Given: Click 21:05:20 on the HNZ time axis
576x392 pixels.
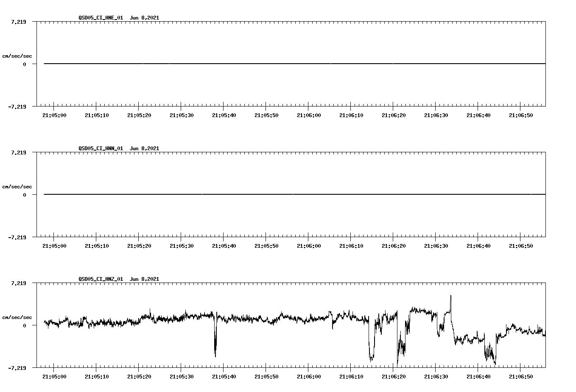Looking at the screenshot, I should (x=139, y=376).
